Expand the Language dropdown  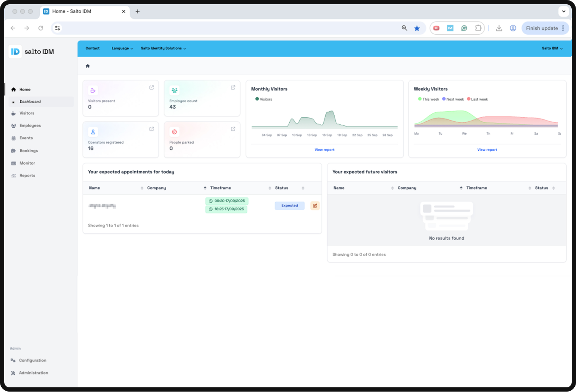coord(122,48)
